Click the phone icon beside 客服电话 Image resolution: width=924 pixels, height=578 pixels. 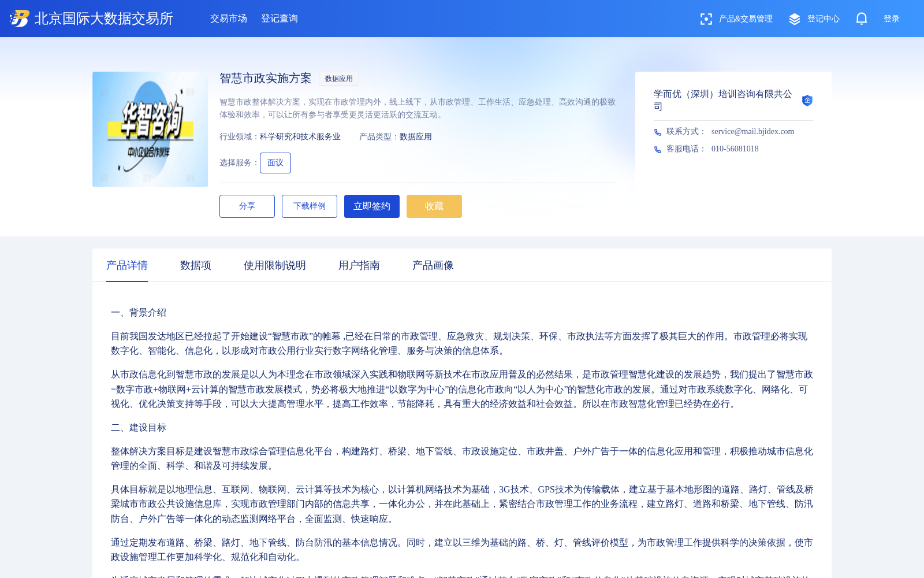tap(658, 150)
